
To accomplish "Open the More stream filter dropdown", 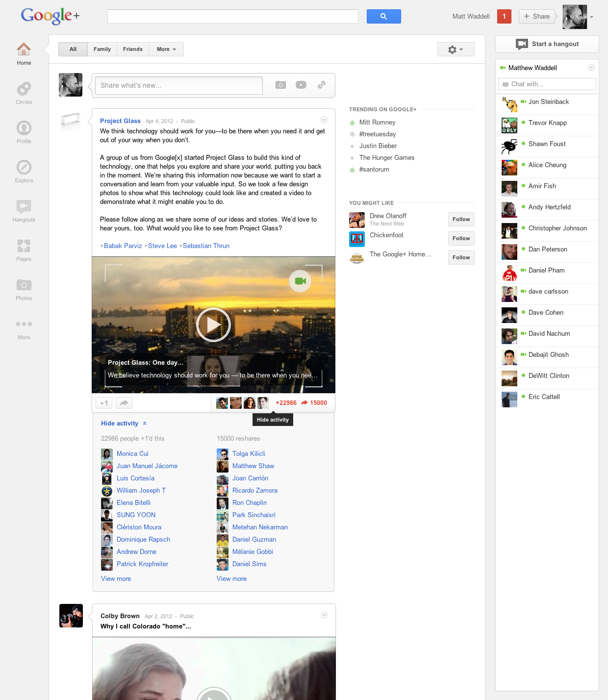I will pyautogui.click(x=166, y=49).
